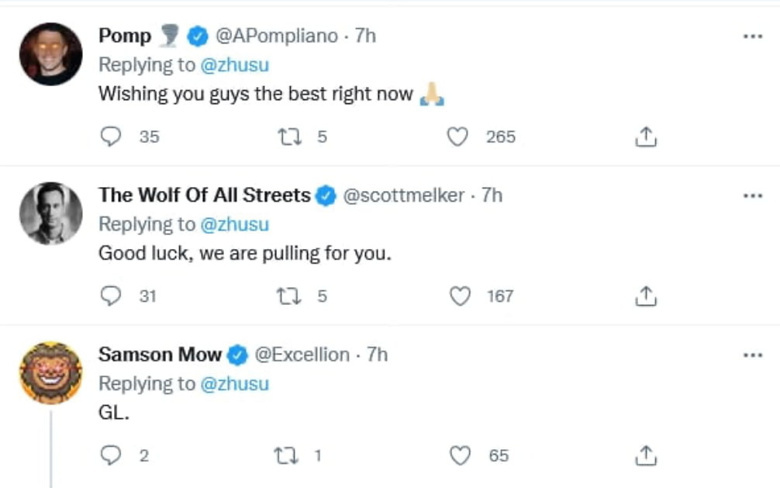Reply to Pomp's tweet
Image resolution: width=780 pixels, height=488 pixels.
coord(111,137)
